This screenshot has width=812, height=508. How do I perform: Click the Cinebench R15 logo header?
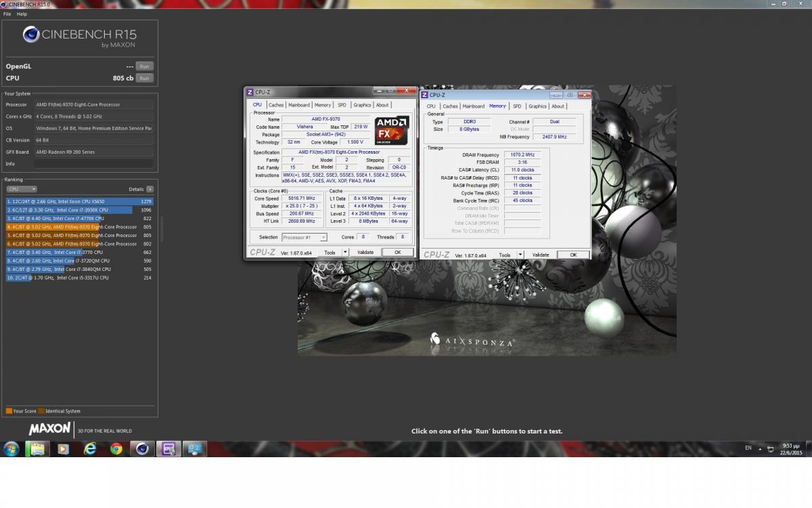tap(79, 36)
